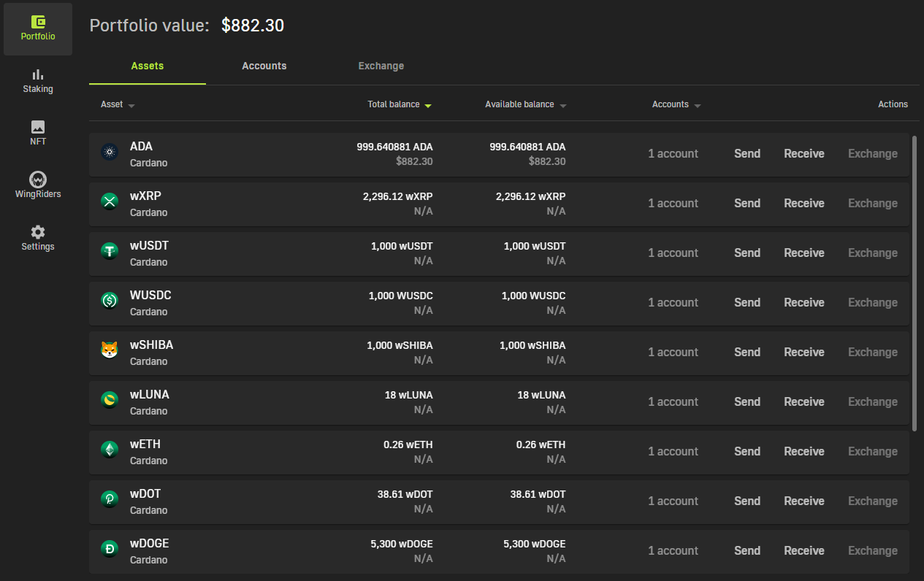
Task: Click the asset list vertical scrollbar
Action: tap(915, 282)
